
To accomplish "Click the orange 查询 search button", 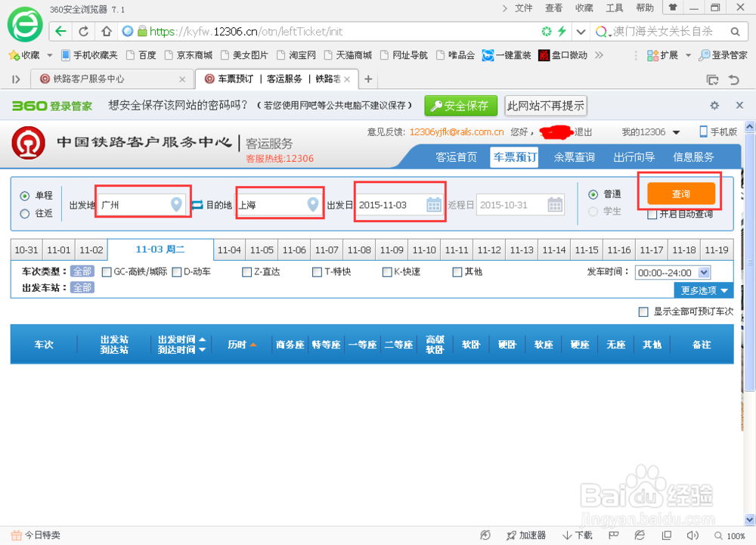I will click(680, 194).
